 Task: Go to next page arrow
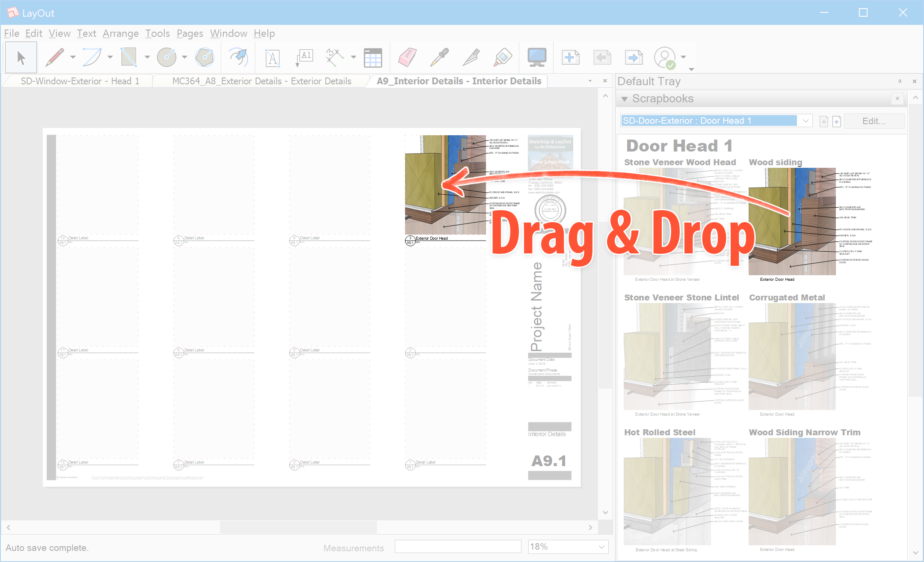pos(634,57)
